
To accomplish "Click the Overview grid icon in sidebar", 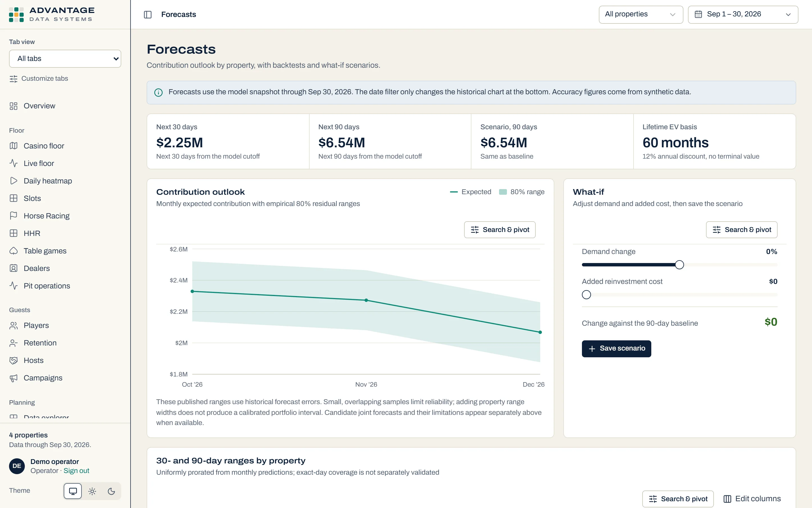I will pos(14,106).
